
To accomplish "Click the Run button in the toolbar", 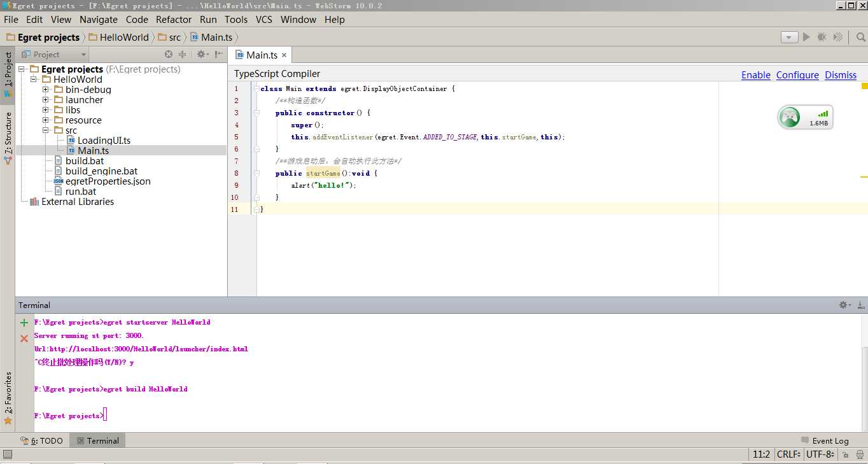I will [x=806, y=37].
